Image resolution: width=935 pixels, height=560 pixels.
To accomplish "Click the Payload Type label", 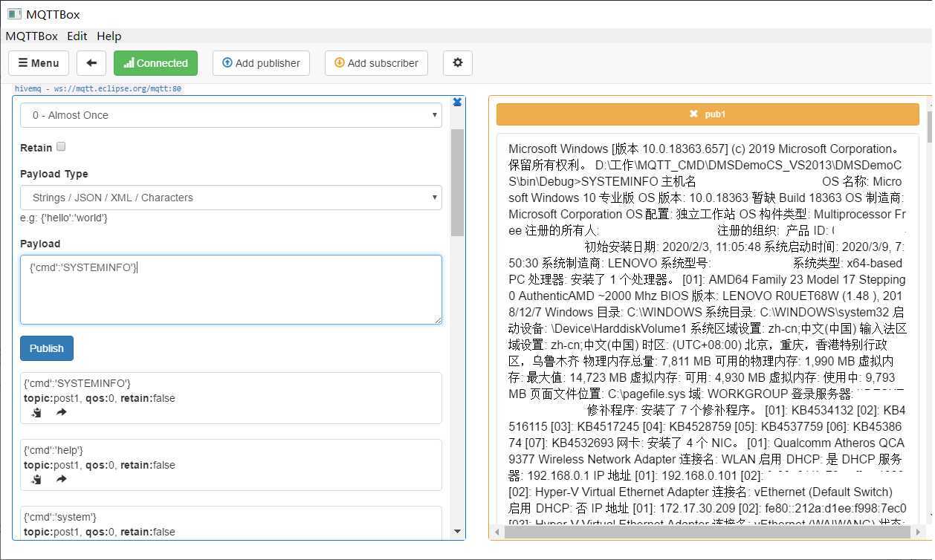I will pyautogui.click(x=54, y=174).
